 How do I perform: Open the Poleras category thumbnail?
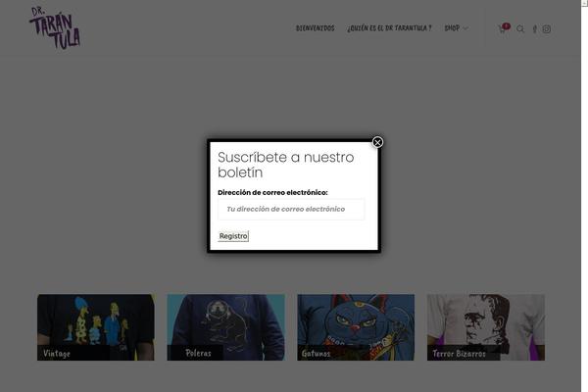point(225,327)
